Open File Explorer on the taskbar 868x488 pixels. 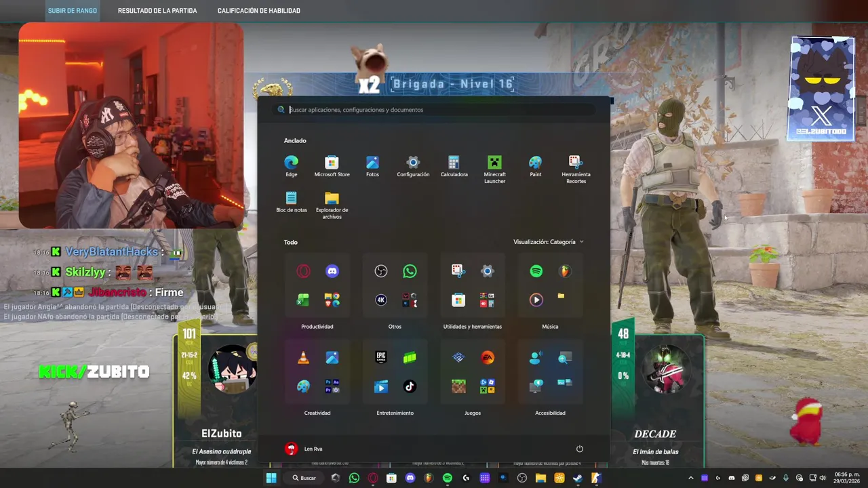coord(540,478)
